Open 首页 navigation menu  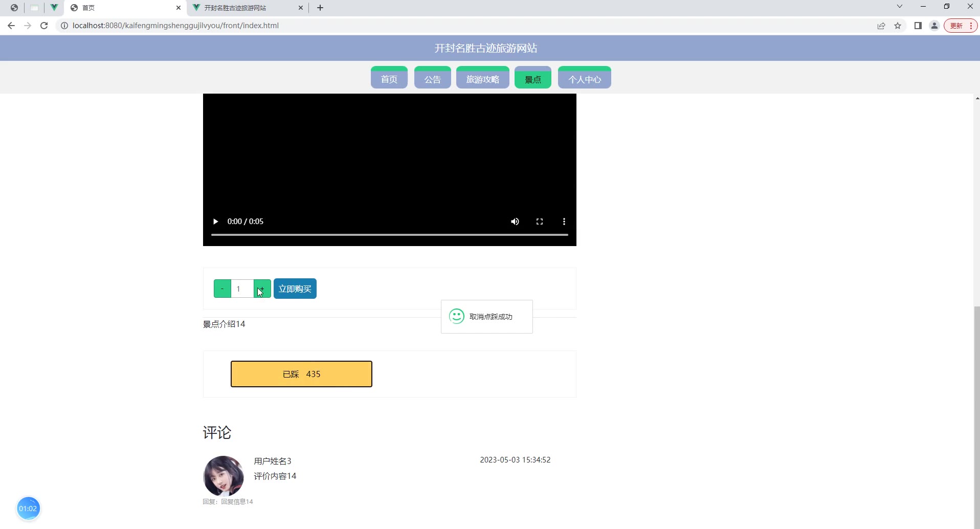389,77
